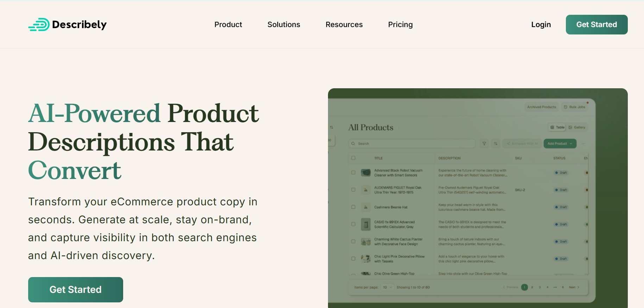The image size is (644, 308).
Task: Click the product Search field
Action: point(412,143)
